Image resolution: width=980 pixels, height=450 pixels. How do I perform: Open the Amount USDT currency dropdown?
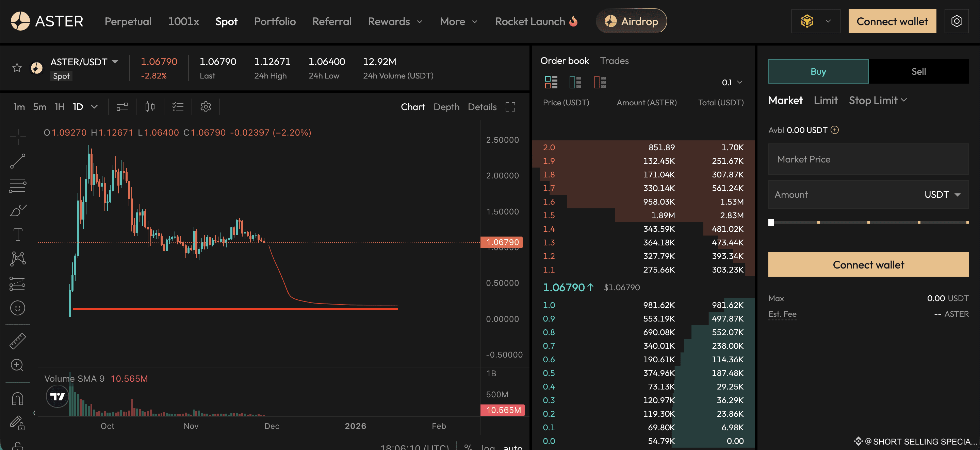pyautogui.click(x=942, y=195)
